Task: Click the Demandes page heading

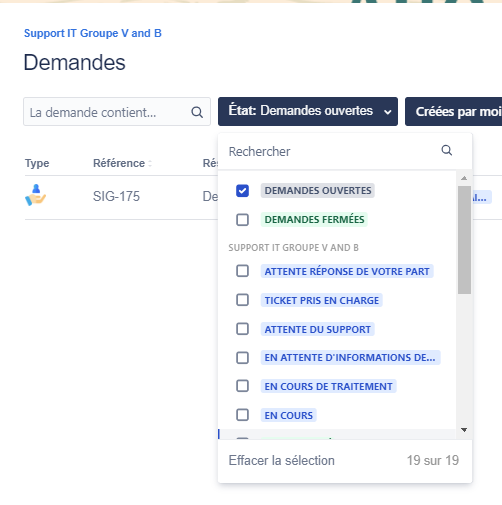Action: pos(74,62)
